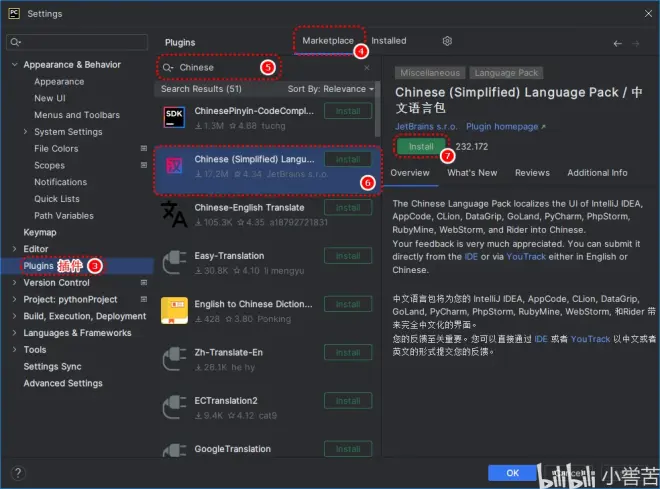Select Quick Lists settings item
This screenshot has height=489, width=660.
pos(57,199)
